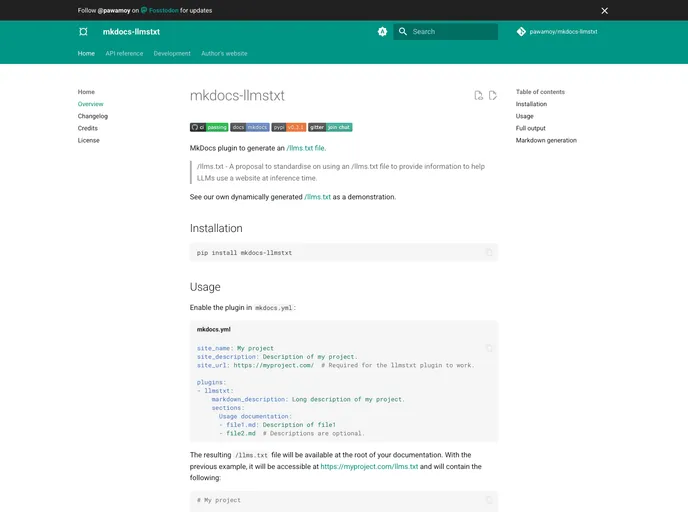Click the 'site_url: https://myproject.com/' code line
This screenshot has height=512, width=688.
tap(255, 365)
